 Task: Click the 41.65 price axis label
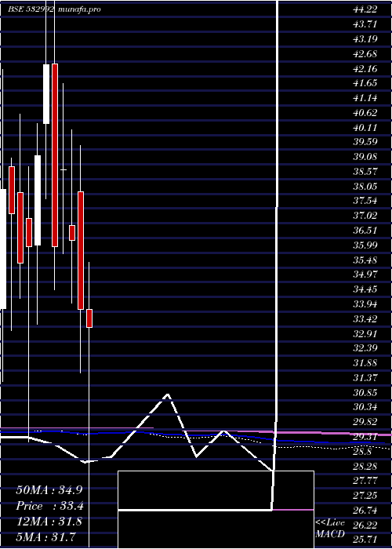coord(365,83)
